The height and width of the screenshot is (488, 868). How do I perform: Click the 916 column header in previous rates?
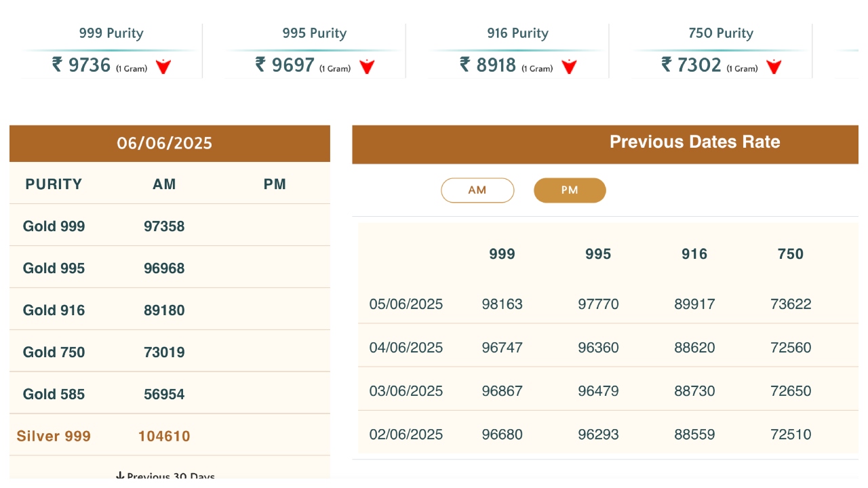[694, 254]
